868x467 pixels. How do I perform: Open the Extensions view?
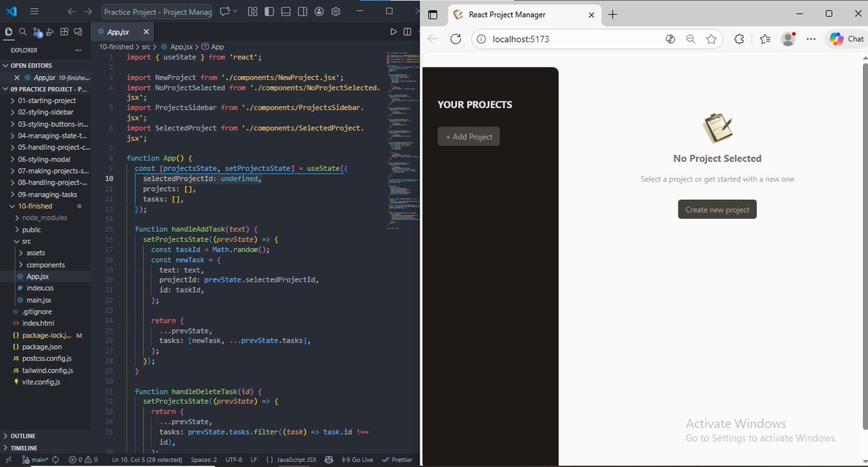[64, 31]
